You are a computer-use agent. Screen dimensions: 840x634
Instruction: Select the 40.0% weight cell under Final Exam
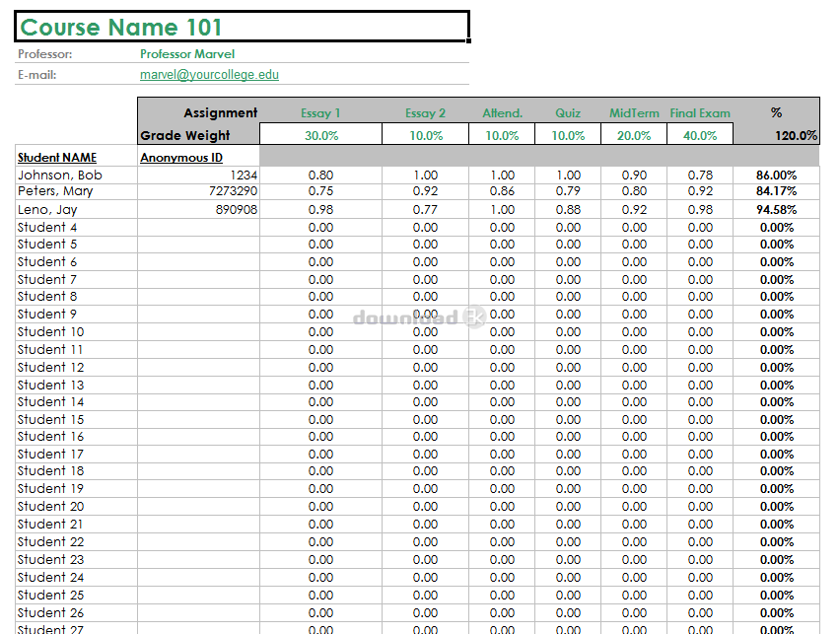click(700, 134)
